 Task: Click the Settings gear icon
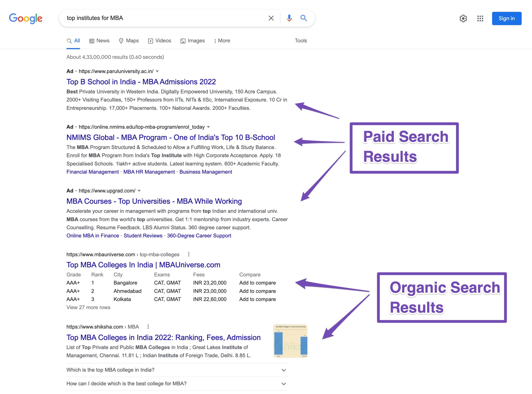(463, 18)
